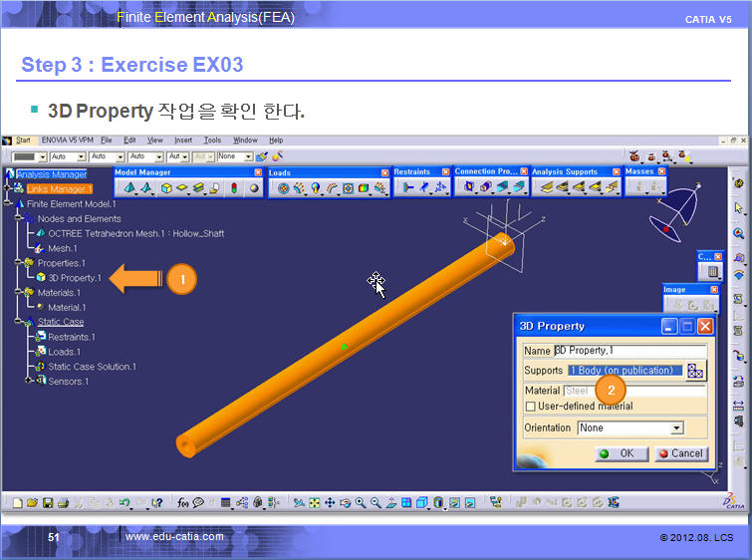This screenshot has width=752, height=560.
Task: Open the Insert menu
Action: coord(183,140)
